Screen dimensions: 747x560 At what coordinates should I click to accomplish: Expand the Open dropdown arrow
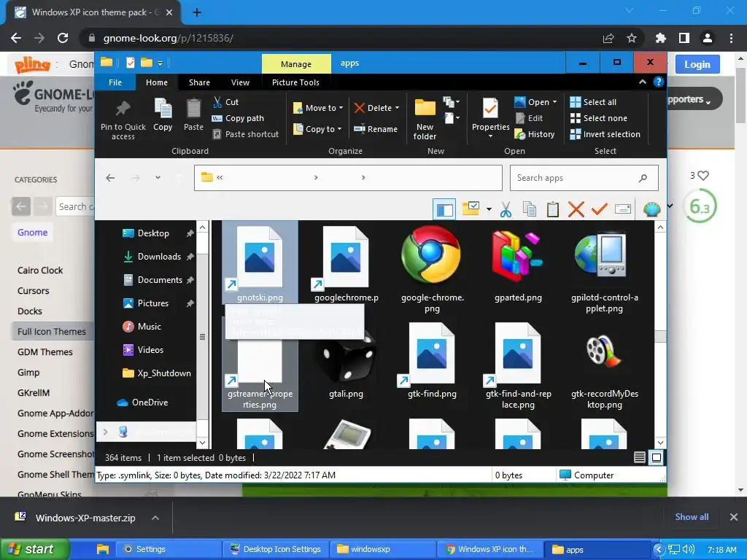click(x=554, y=102)
